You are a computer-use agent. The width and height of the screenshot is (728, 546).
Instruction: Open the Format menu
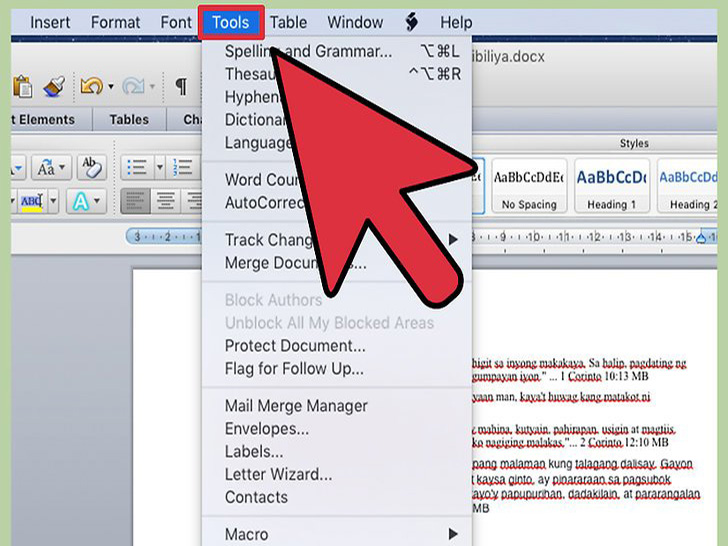click(x=115, y=22)
